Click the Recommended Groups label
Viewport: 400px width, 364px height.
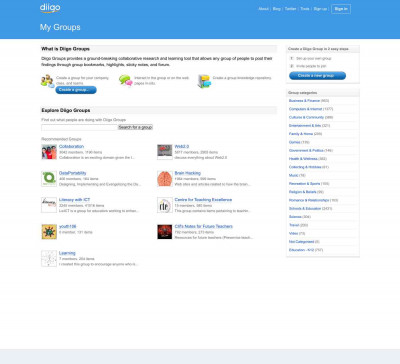(61, 139)
